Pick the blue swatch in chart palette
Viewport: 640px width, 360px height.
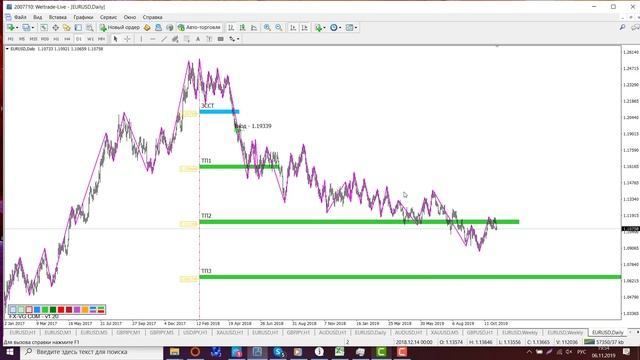point(37,310)
